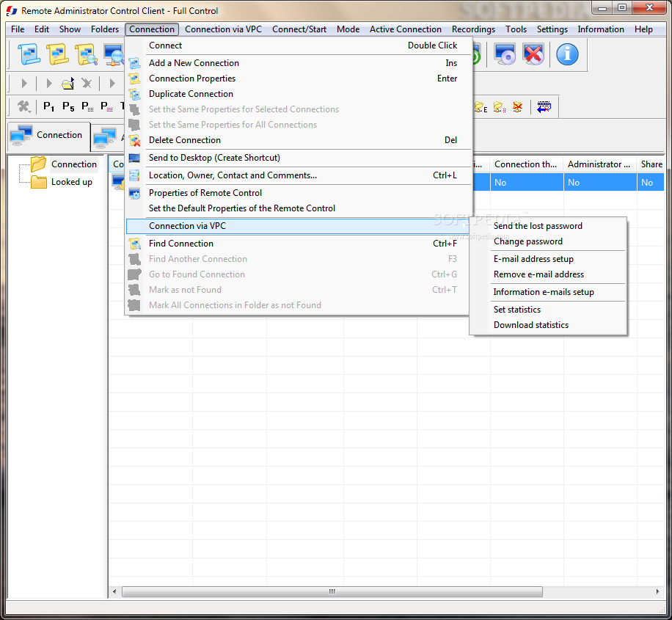Open the Information menu
This screenshot has height=620, width=672.
point(600,29)
